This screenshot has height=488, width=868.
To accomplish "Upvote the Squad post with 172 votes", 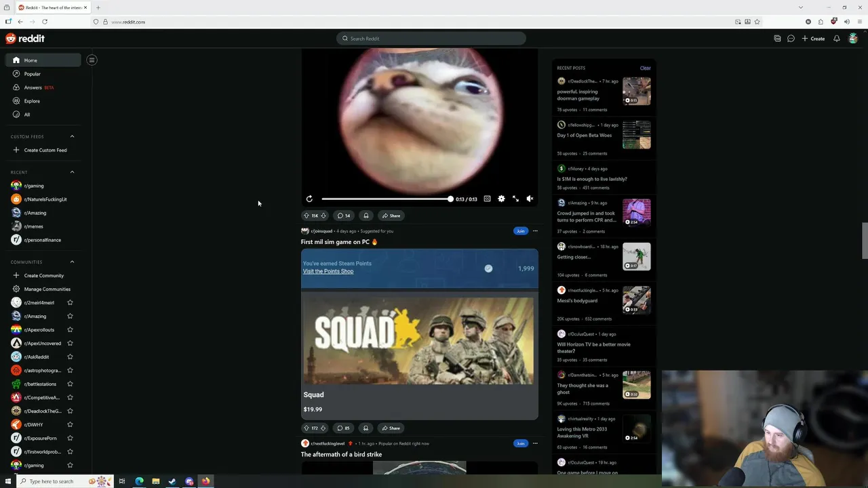I will pyautogui.click(x=306, y=428).
